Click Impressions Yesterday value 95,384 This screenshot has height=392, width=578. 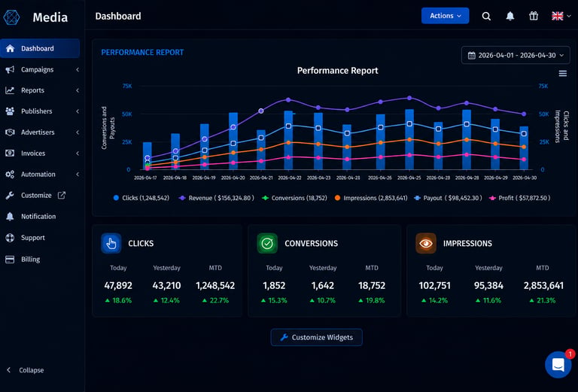point(488,285)
